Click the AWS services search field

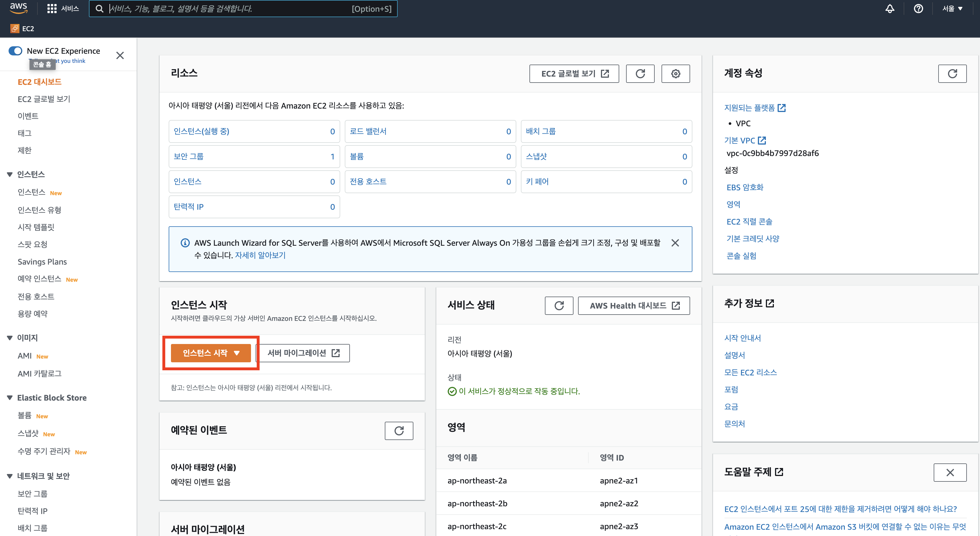pyautogui.click(x=228, y=9)
